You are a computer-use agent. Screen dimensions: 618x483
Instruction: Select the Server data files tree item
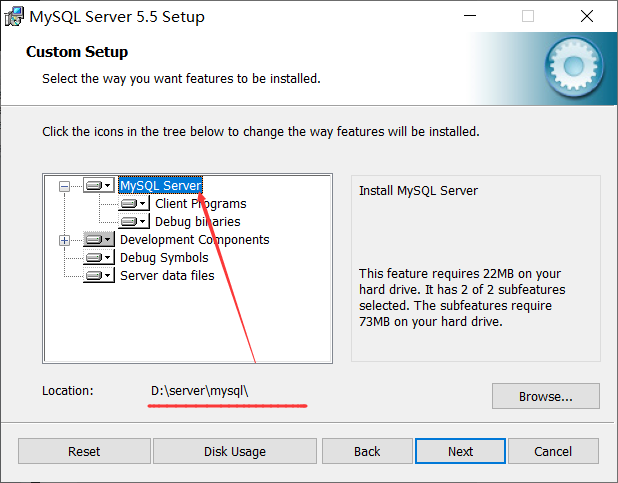167,276
